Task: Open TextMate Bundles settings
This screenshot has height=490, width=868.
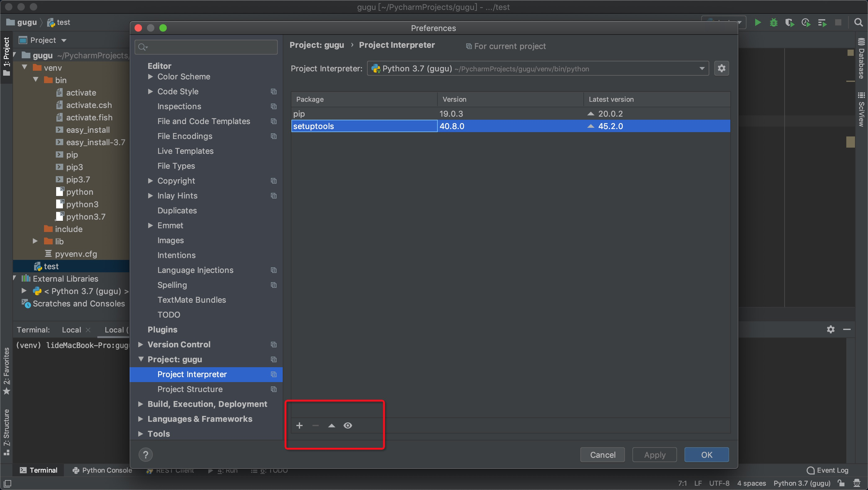Action: [192, 300]
